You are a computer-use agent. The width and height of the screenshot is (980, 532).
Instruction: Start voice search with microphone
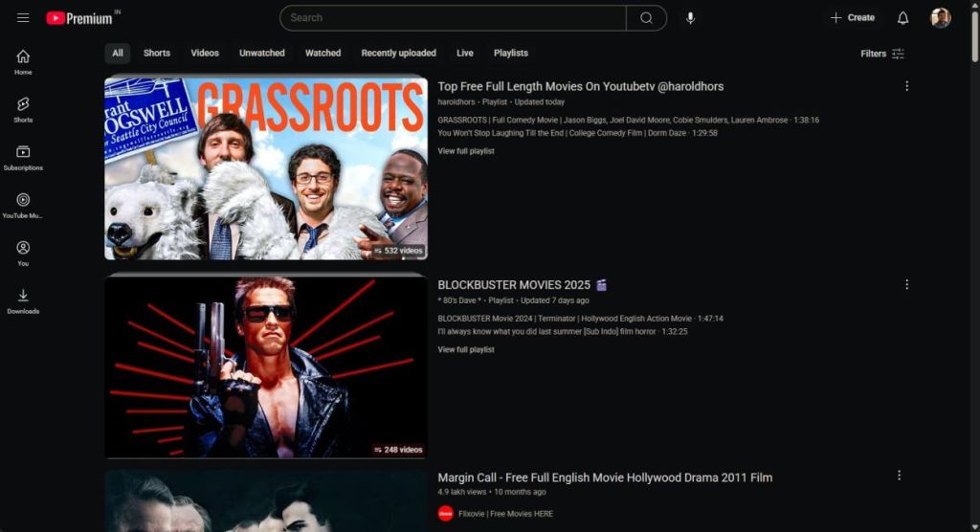[x=690, y=18]
